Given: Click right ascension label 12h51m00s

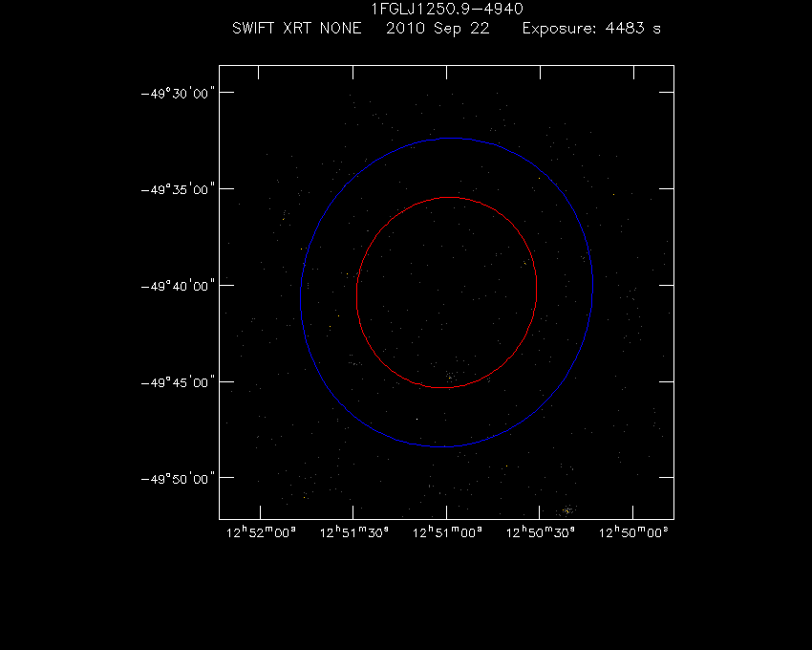Looking at the screenshot, I should click(x=447, y=532).
